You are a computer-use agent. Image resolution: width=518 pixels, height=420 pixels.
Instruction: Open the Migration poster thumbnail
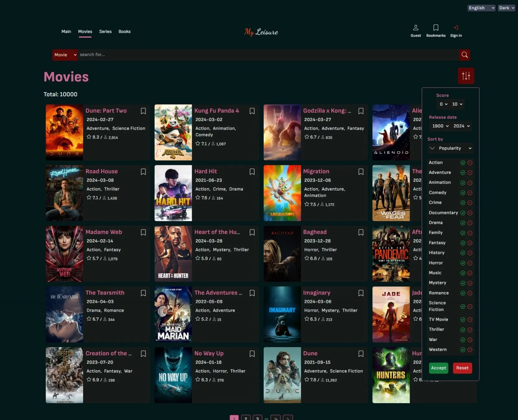[282, 193]
